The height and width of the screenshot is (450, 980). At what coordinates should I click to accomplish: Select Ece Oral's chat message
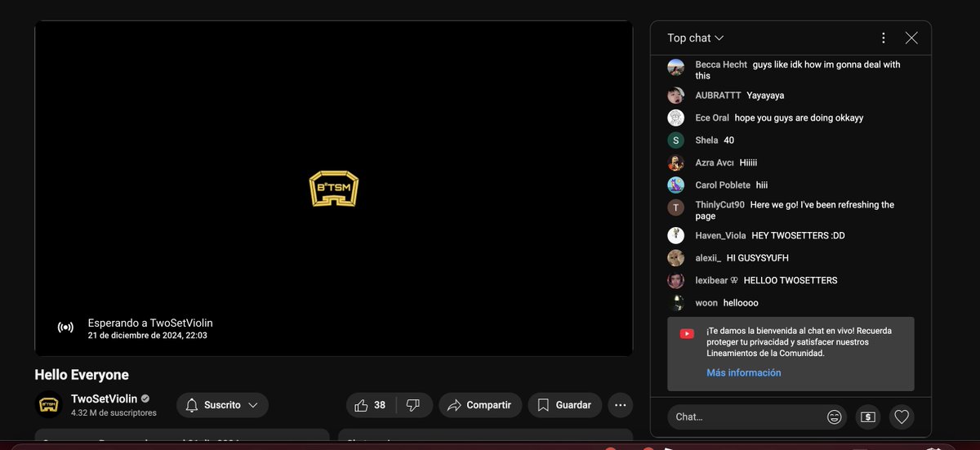click(799, 118)
